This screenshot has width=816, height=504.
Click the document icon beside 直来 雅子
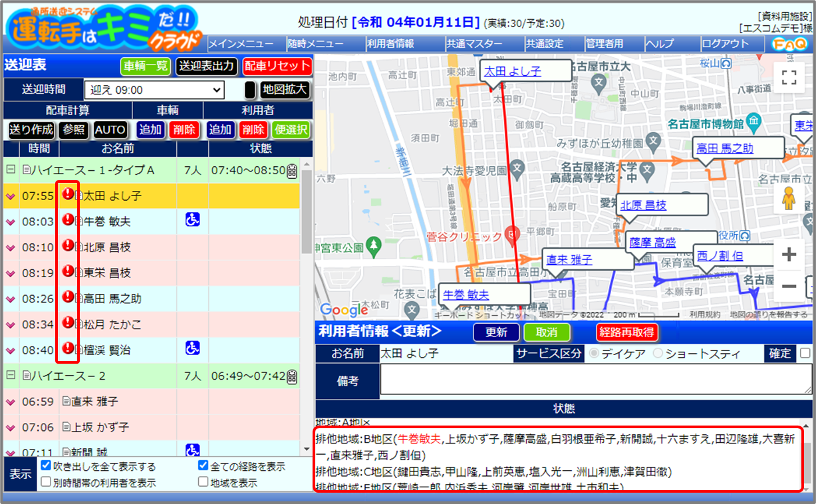click(66, 402)
